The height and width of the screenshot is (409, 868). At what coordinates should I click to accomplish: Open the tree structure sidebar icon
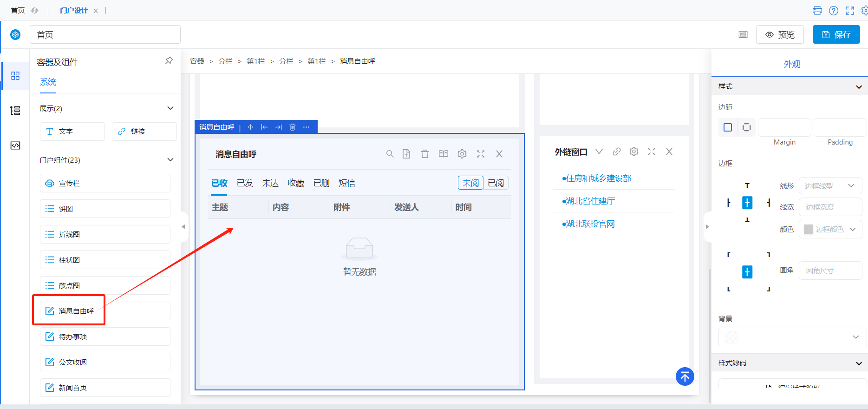pyautogui.click(x=15, y=111)
